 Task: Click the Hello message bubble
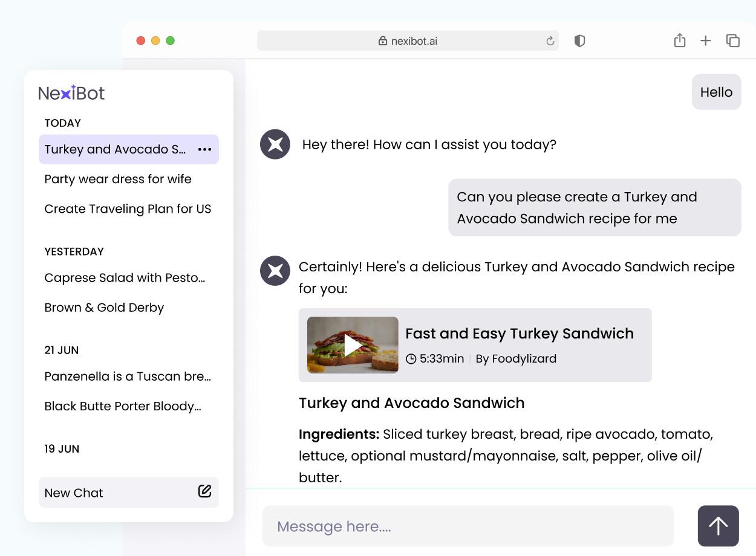pos(716,92)
